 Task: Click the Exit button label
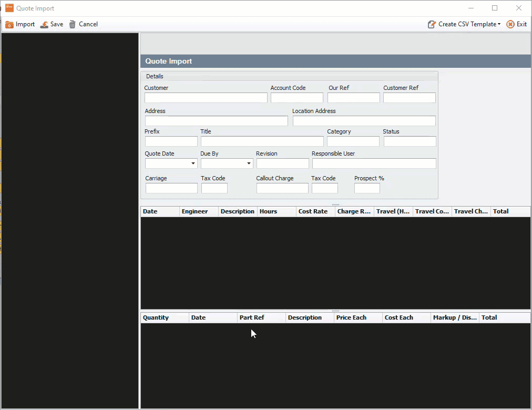(521, 24)
